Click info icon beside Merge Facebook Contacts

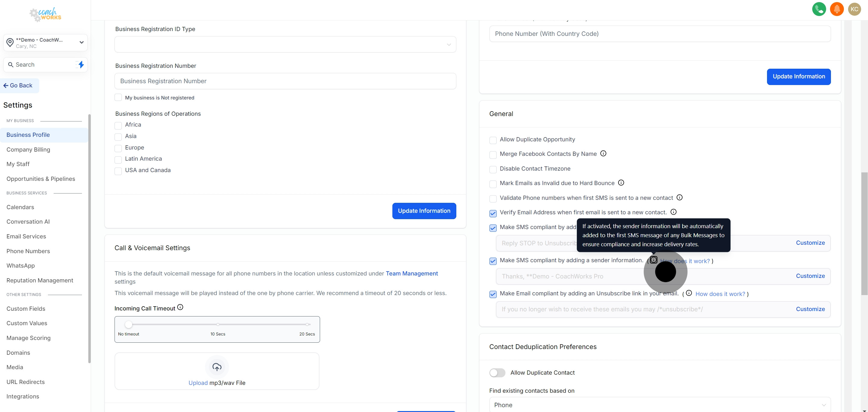[603, 154]
